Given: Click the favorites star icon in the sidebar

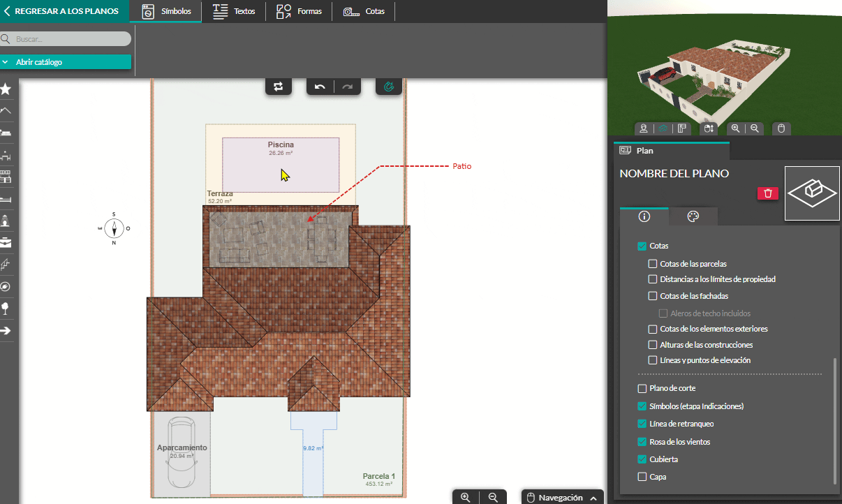Looking at the screenshot, I should (x=6, y=89).
